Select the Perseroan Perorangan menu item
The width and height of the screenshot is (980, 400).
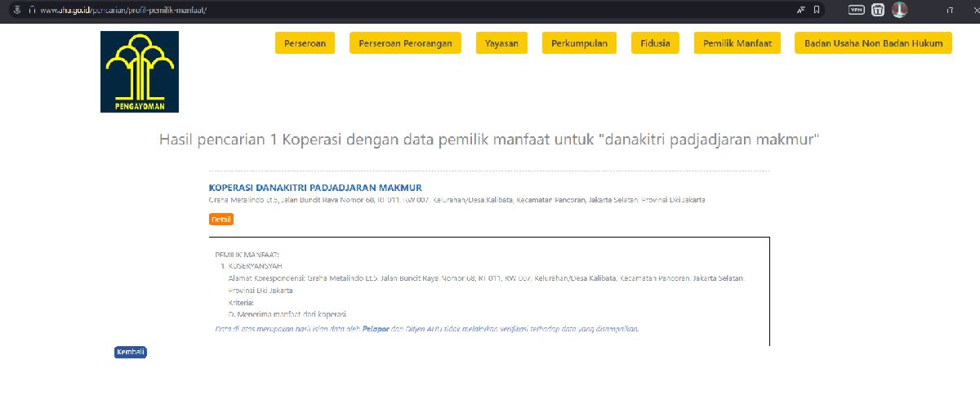(x=405, y=43)
